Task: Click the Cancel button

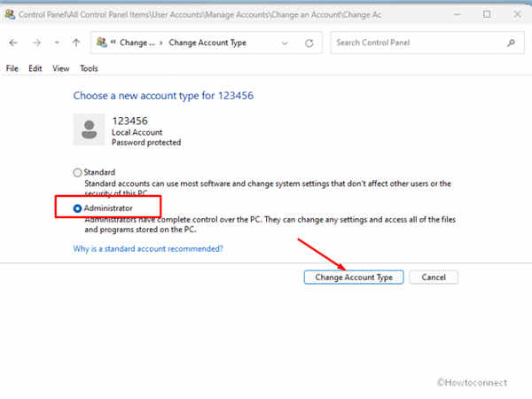Action: (434, 277)
